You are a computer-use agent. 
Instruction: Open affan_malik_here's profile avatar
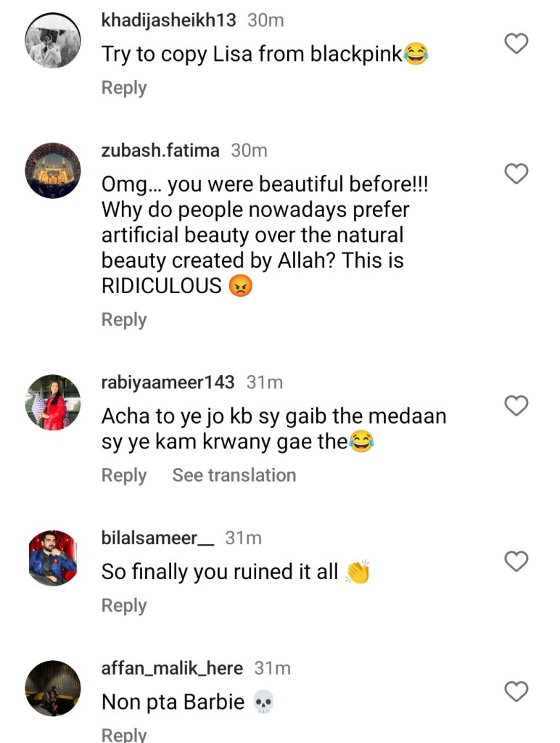pyautogui.click(x=52, y=688)
